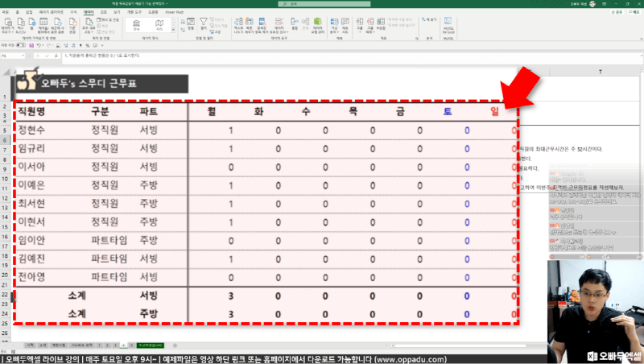Toggle AutoSave (자동 저장) switch
Image resolution: width=644 pixels, height=364 pixels.
(x=21, y=45)
